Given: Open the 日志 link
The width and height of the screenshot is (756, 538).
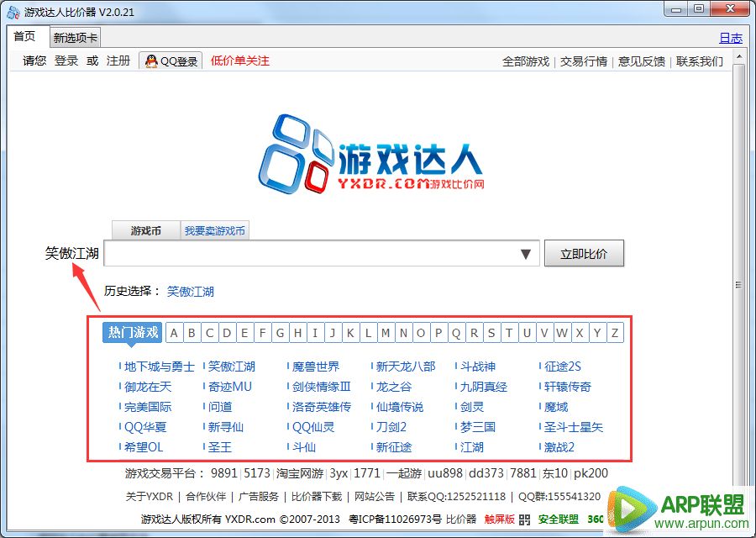Looking at the screenshot, I should pyautogui.click(x=731, y=38).
